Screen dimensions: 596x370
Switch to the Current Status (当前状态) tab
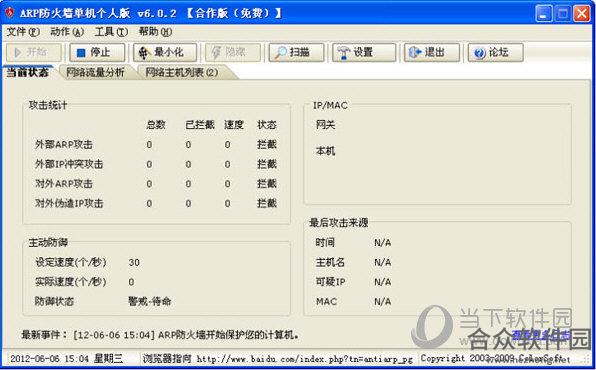click(27, 72)
